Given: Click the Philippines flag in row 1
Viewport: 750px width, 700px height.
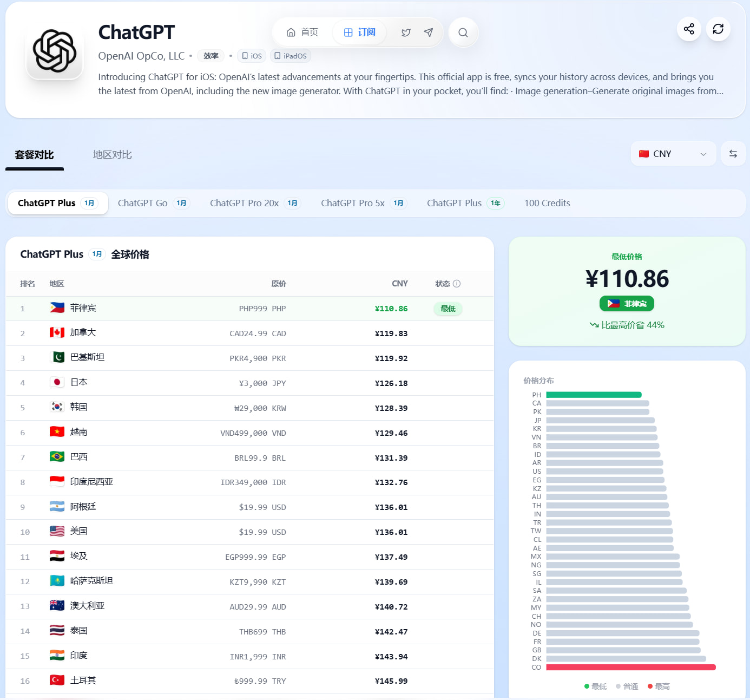Looking at the screenshot, I should coord(57,308).
